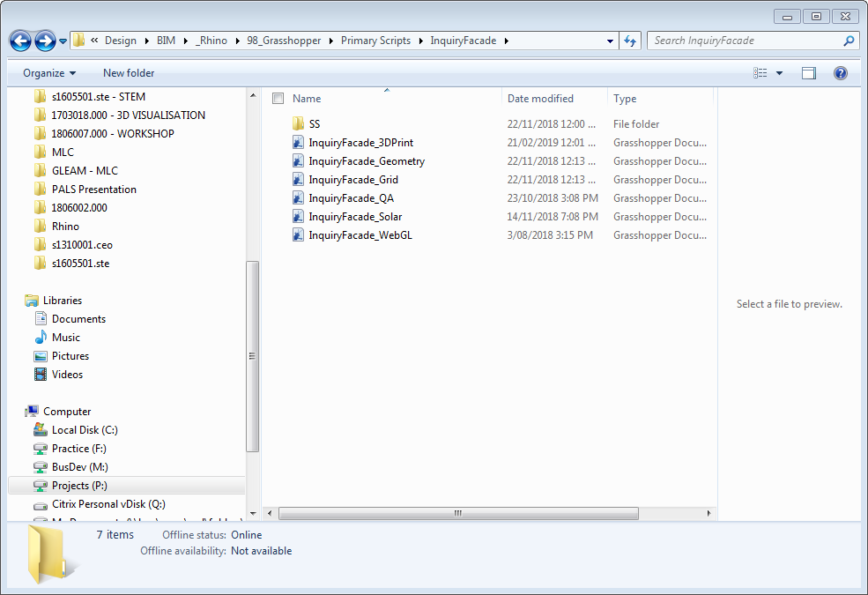The width and height of the screenshot is (868, 595).
Task: Click navigation pane scroll up arrow
Action: (x=252, y=95)
